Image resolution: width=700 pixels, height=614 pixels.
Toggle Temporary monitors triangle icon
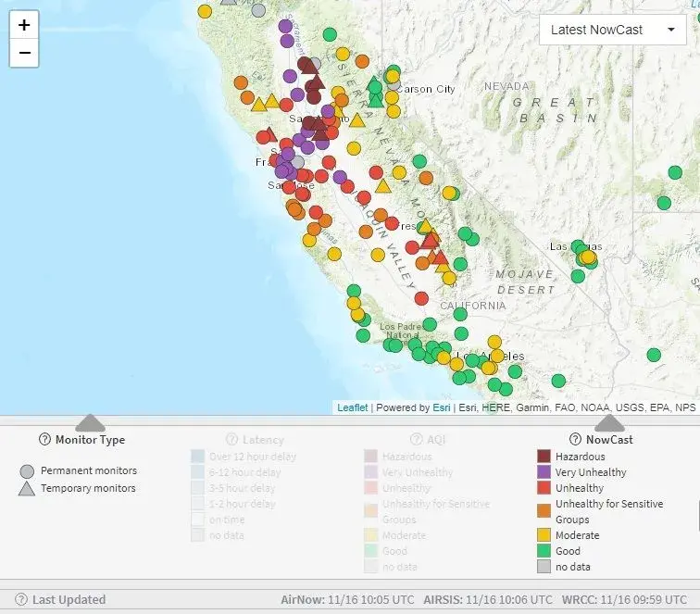[27, 488]
